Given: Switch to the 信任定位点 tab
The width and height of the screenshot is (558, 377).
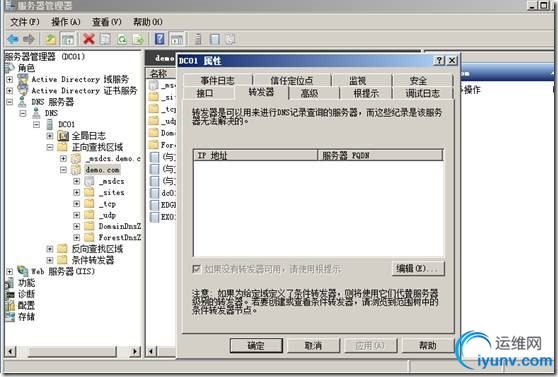Looking at the screenshot, I should [x=291, y=80].
